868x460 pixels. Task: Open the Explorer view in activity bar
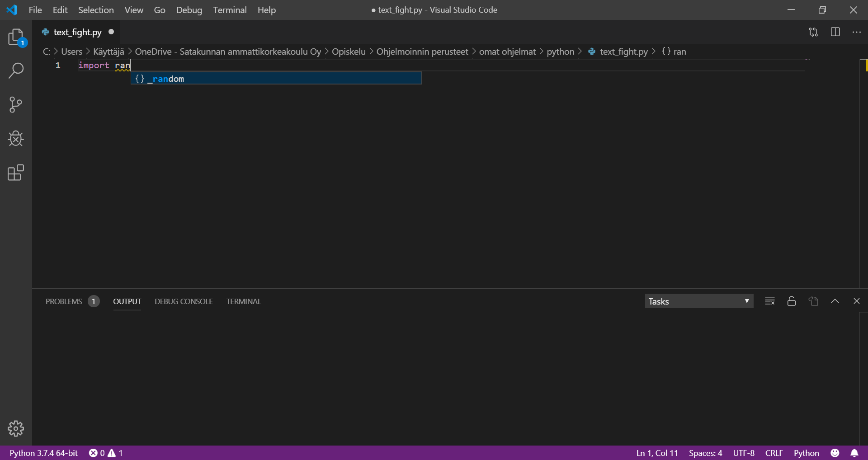point(16,37)
